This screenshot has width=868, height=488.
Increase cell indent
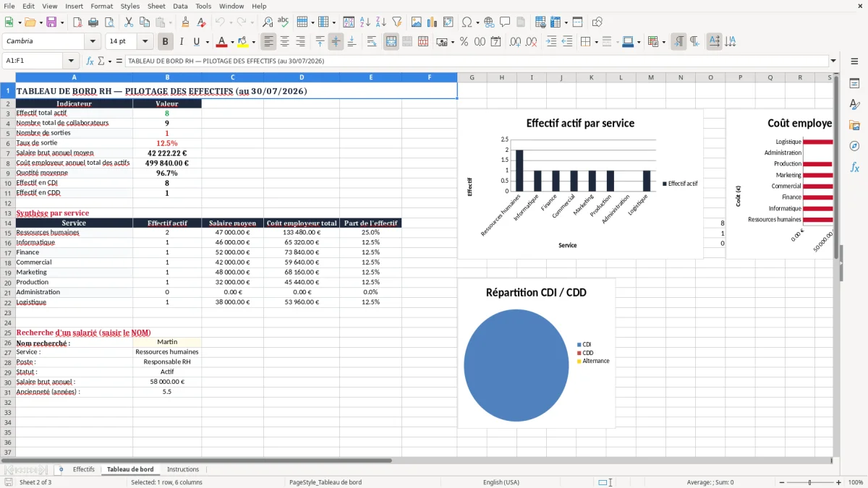pos(551,42)
